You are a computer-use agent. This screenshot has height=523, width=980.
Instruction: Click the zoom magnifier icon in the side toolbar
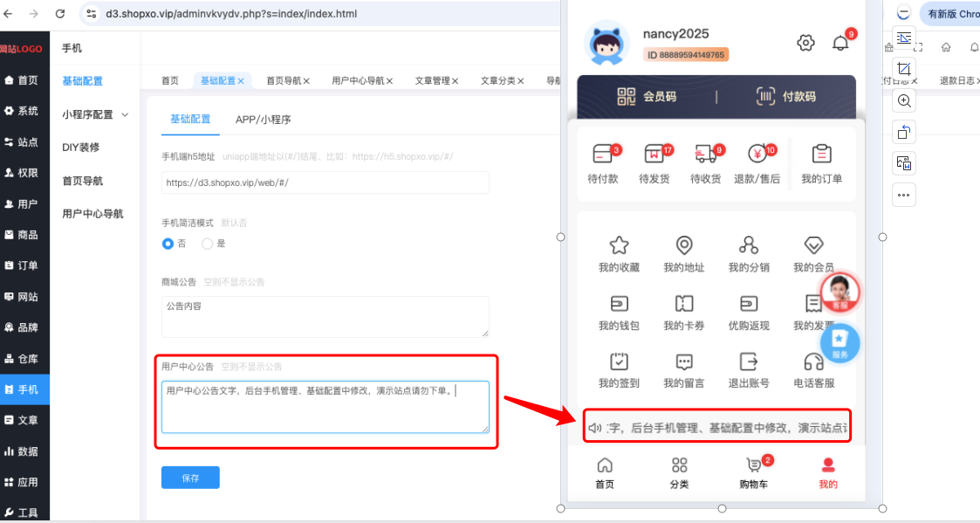click(x=904, y=100)
